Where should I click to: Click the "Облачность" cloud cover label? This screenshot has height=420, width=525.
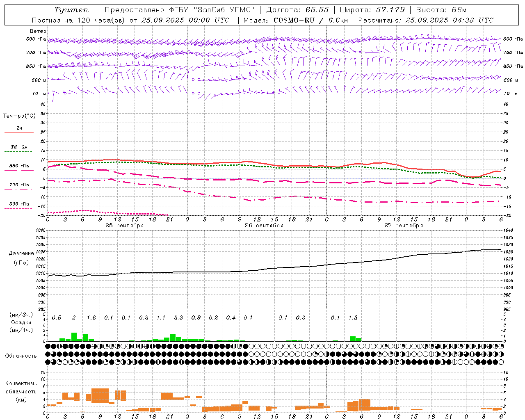tap(21, 356)
